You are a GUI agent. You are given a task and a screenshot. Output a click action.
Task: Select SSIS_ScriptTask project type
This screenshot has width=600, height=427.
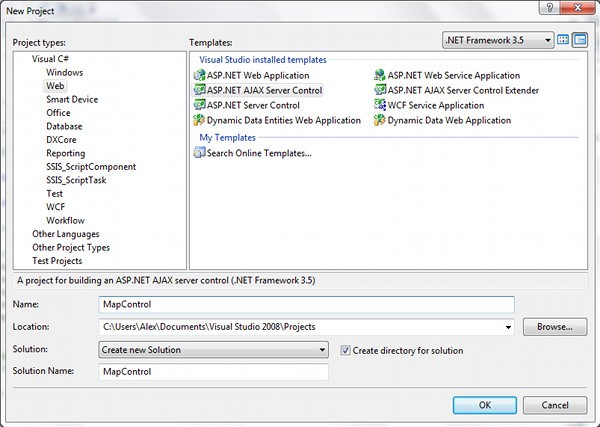coord(76,180)
